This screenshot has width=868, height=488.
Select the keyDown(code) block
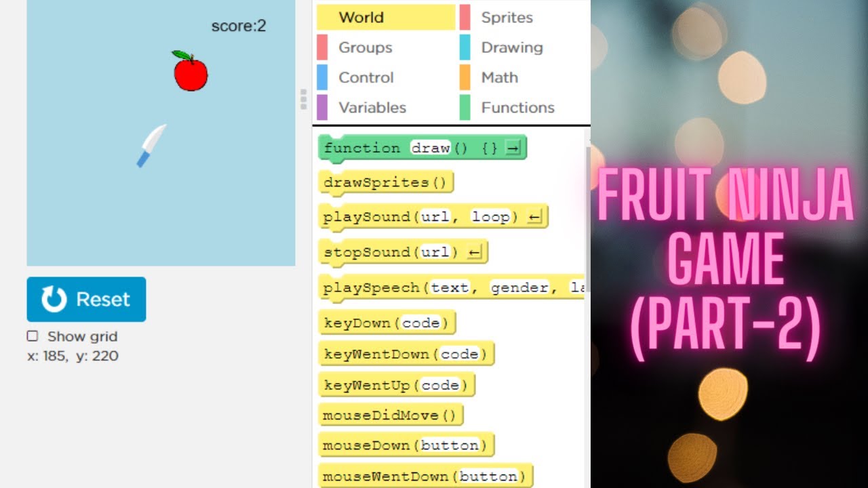[x=387, y=323]
